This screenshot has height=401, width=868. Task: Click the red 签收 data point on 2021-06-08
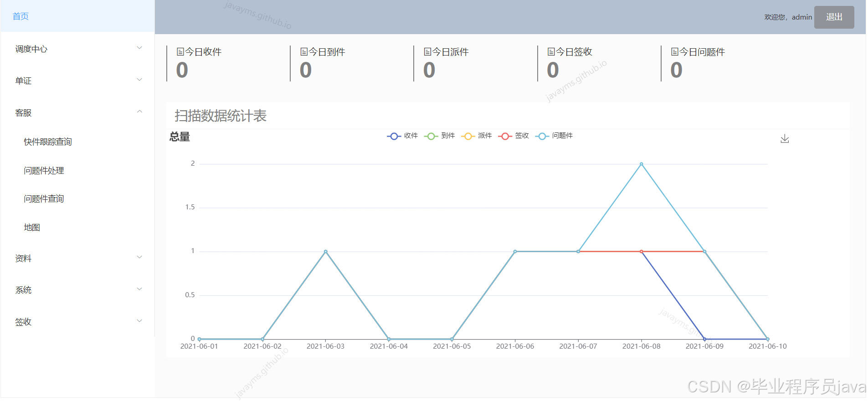[641, 251]
